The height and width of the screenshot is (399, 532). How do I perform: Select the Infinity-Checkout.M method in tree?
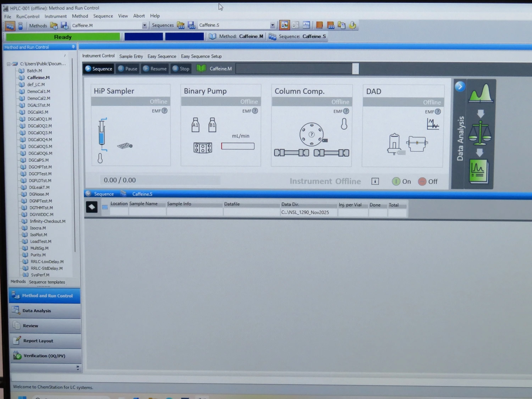(x=48, y=221)
